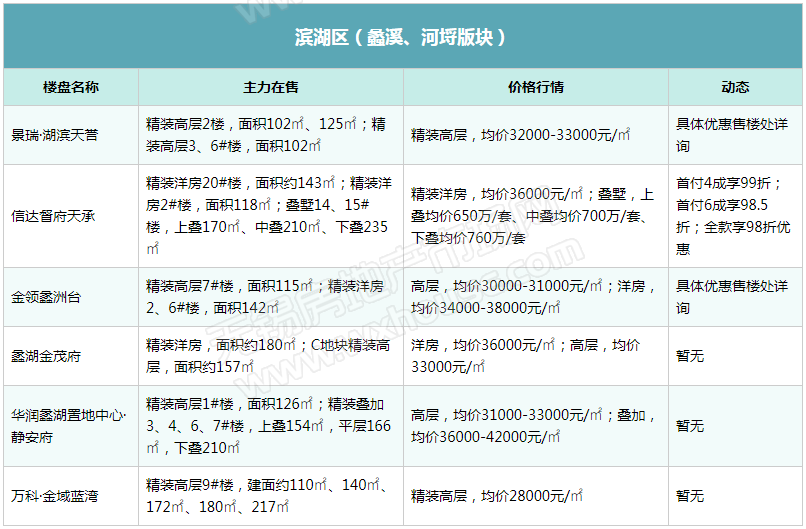Select 蠡湖金茂府's 暂无 status cell
This screenshot has height=529, width=806.
[x=690, y=356]
